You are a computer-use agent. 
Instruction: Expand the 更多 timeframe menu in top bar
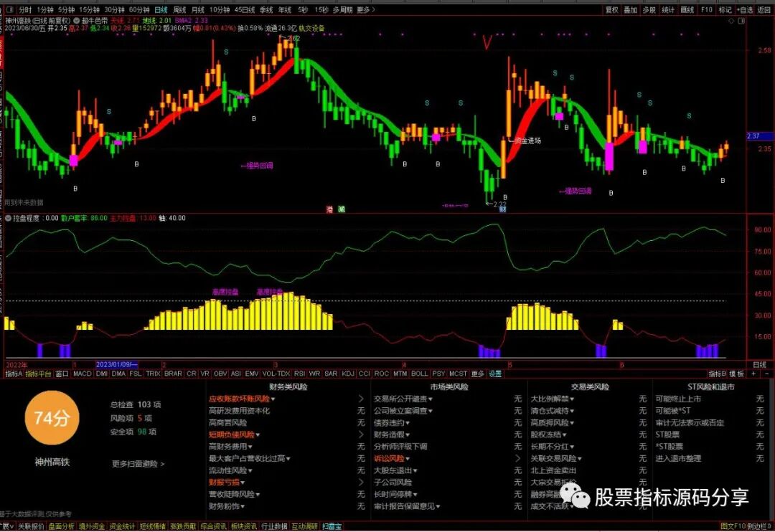pyautogui.click(x=366, y=9)
